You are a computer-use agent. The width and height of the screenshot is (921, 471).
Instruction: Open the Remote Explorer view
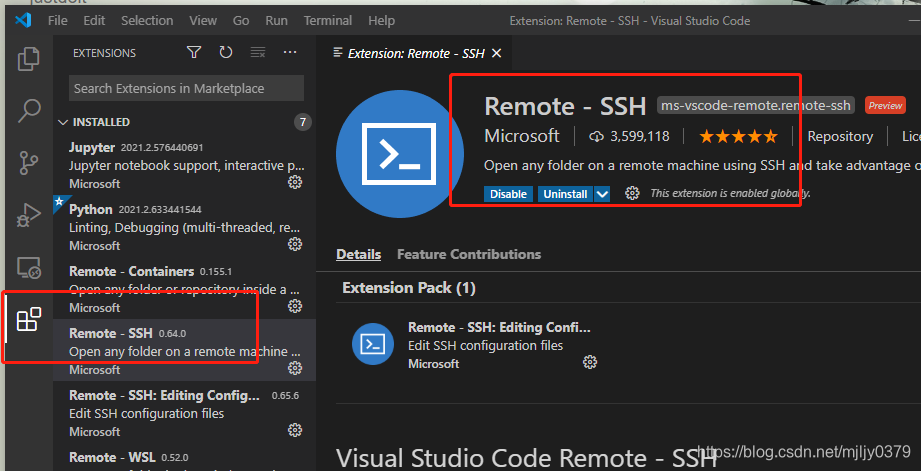point(28,267)
